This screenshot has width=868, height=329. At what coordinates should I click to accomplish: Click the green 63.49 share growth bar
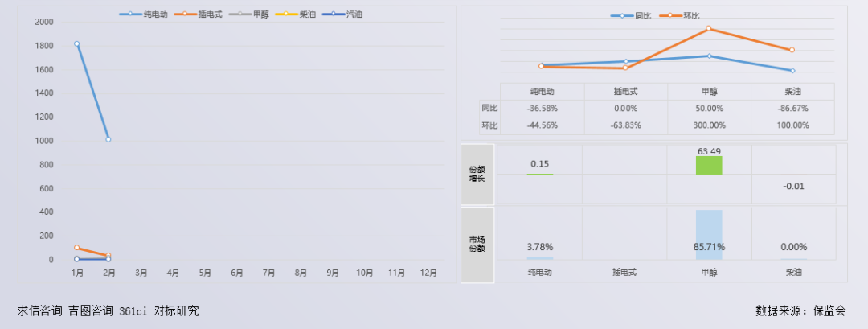point(709,165)
